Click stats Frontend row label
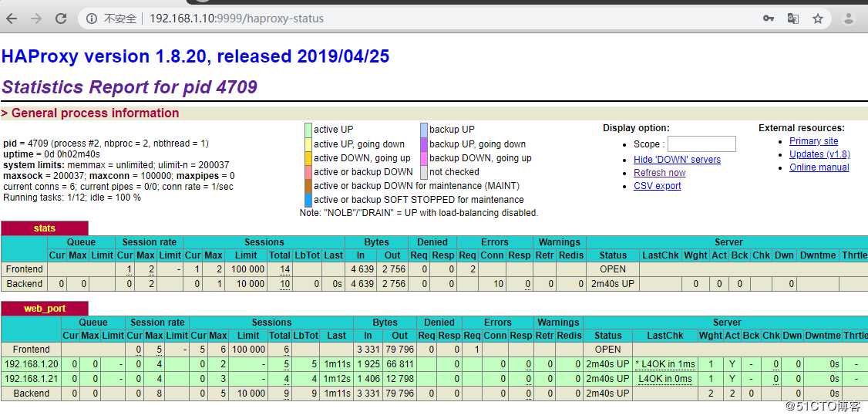 pos(24,269)
